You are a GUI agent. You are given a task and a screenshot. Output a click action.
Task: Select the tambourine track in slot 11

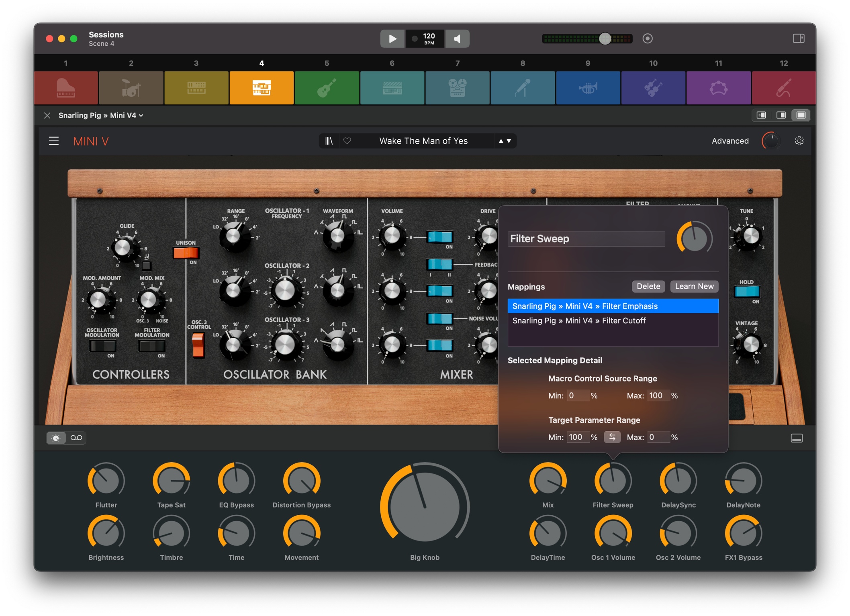tap(719, 88)
